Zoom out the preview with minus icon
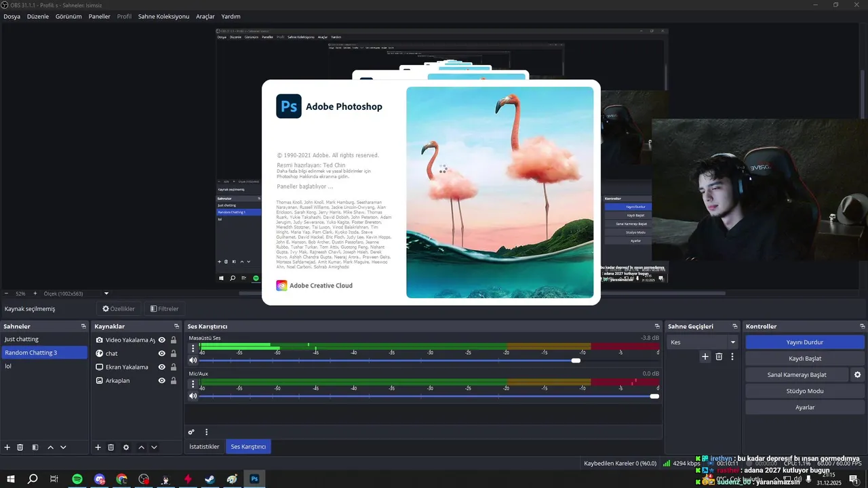868x488 pixels. click(x=6, y=293)
